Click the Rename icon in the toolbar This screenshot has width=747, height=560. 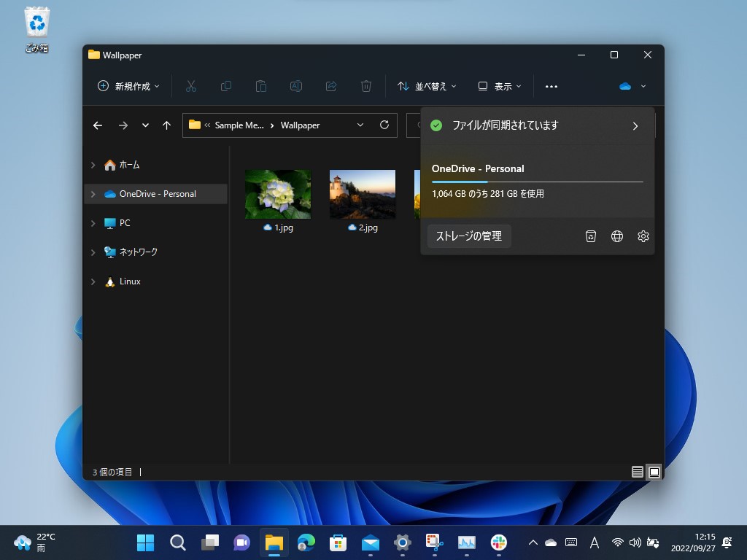click(296, 86)
